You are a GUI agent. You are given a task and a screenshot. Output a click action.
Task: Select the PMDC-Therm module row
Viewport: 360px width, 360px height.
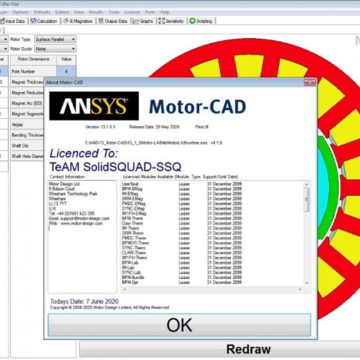pyautogui.click(x=182, y=238)
